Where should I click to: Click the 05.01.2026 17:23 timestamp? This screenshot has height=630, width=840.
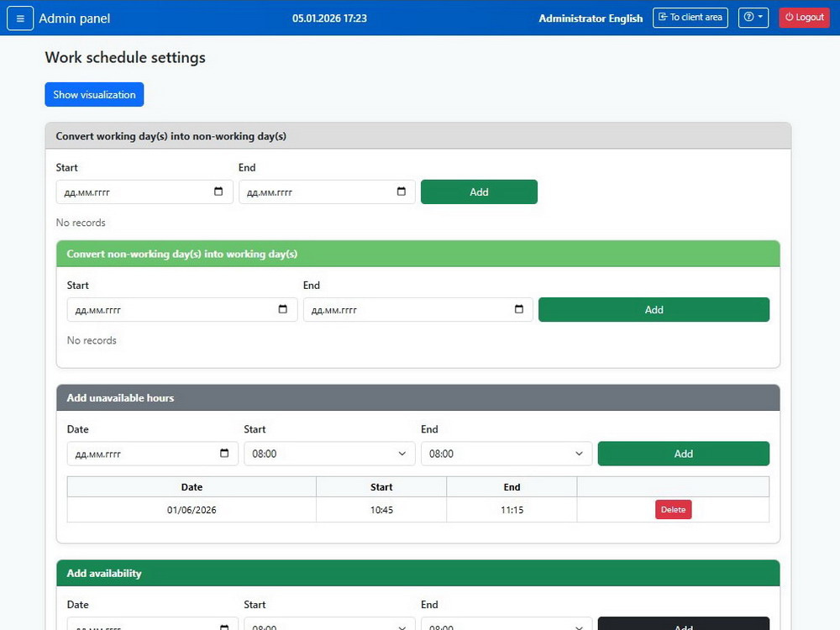pos(329,18)
